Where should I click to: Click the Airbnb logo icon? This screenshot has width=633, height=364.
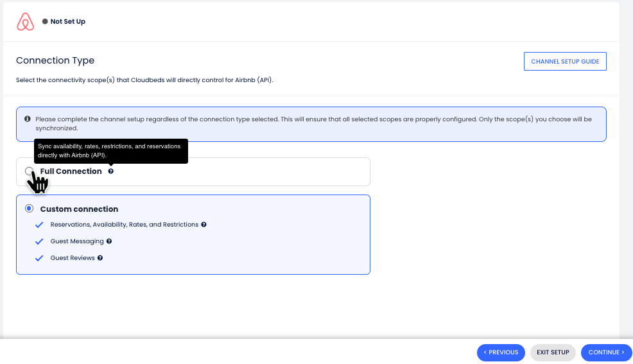click(x=25, y=22)
